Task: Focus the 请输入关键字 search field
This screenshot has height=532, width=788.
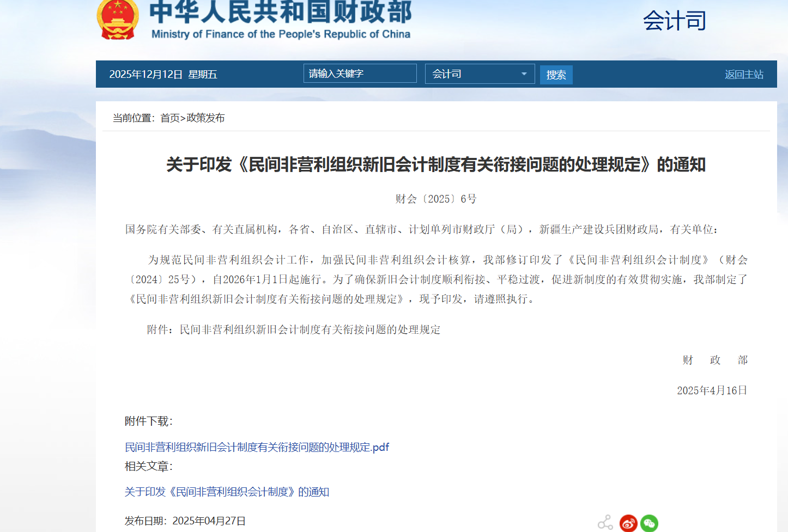Action: point(360,74)
